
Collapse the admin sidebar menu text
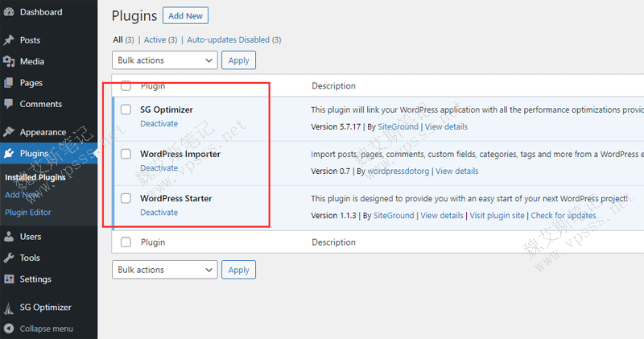(x=47, y=329)
